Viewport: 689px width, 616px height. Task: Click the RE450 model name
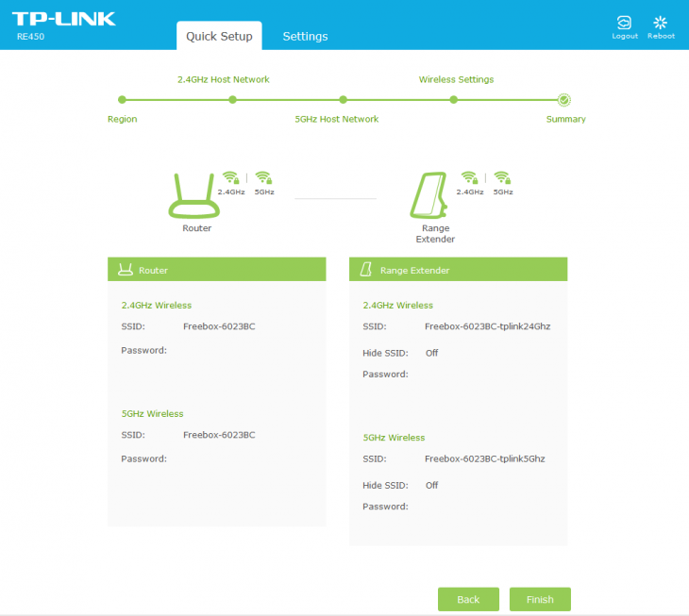click(31, 37)
